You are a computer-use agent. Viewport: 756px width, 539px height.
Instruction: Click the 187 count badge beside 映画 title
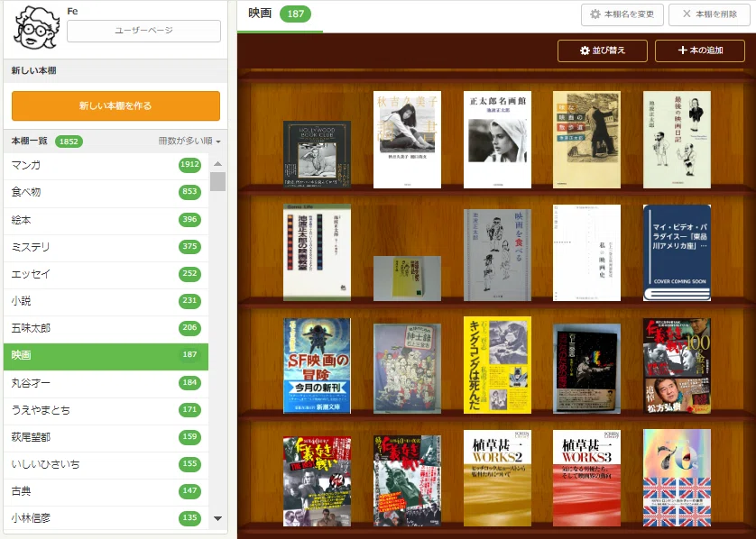[296, 14]
